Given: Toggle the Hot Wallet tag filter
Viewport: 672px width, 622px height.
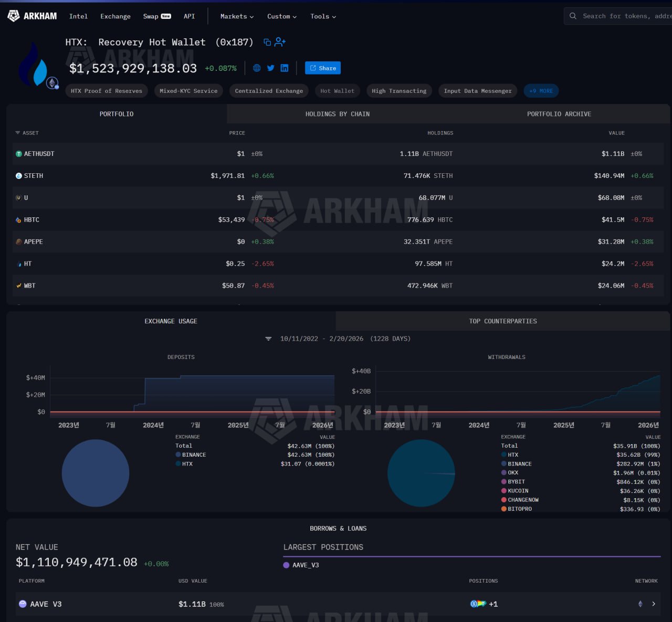Looking at the screenshot, I should pyautogui.click(x=337, y=91).
